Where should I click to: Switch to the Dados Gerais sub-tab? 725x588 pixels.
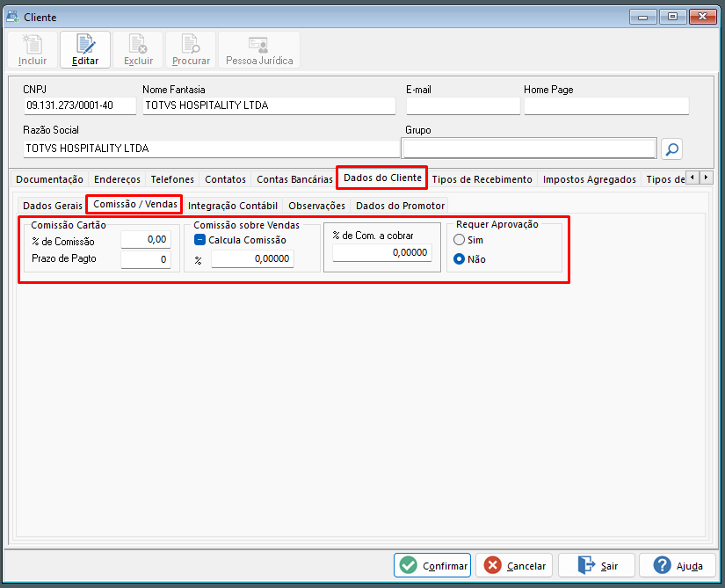click(x=52, y=206)
